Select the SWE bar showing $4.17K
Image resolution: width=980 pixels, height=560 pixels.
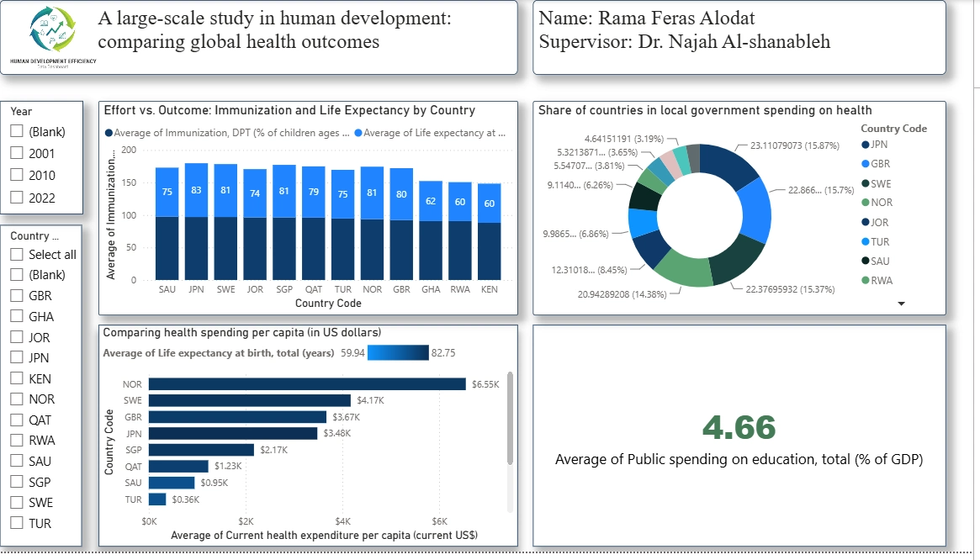(250, 400)
